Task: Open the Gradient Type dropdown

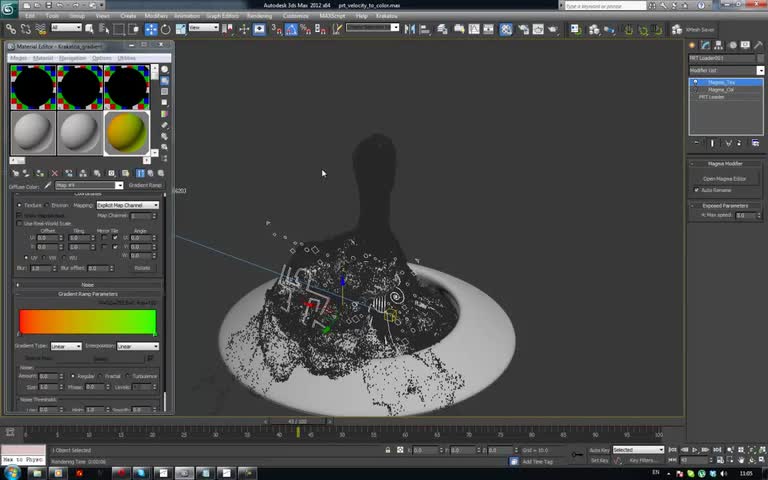Action: [66, 346]
